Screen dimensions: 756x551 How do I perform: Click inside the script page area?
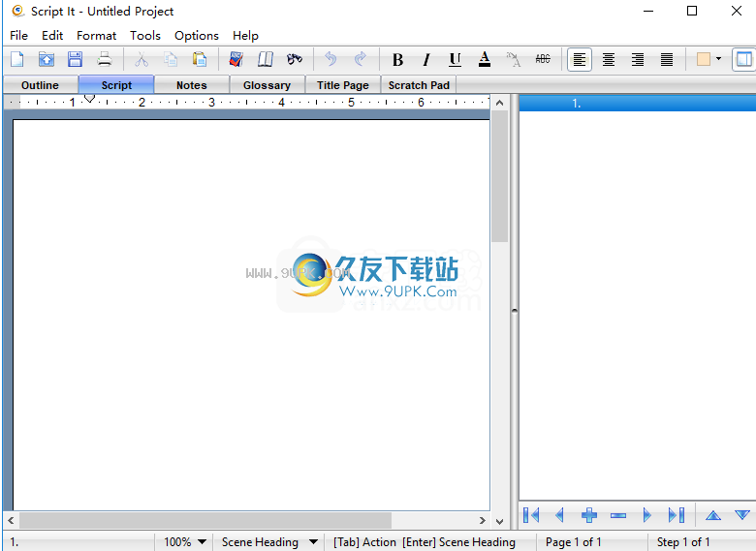tap(251, 315)
